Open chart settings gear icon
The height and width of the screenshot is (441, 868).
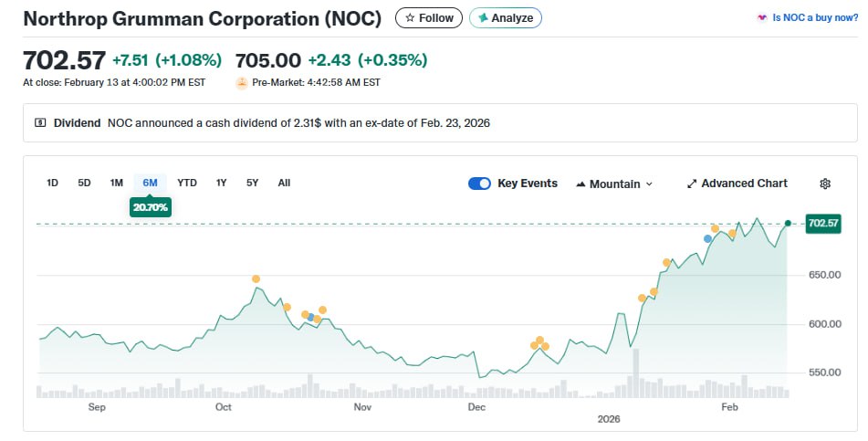tap(825, 184)
